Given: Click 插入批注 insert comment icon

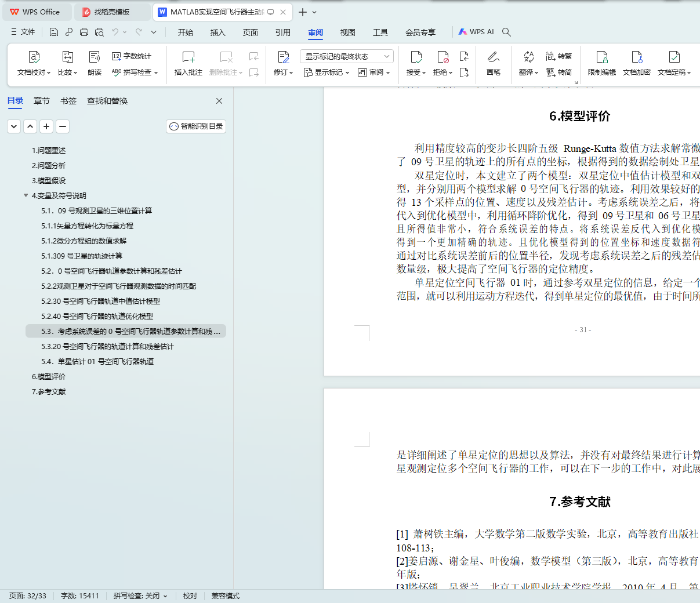Looking at the screenshot, I should coord(188,57).
